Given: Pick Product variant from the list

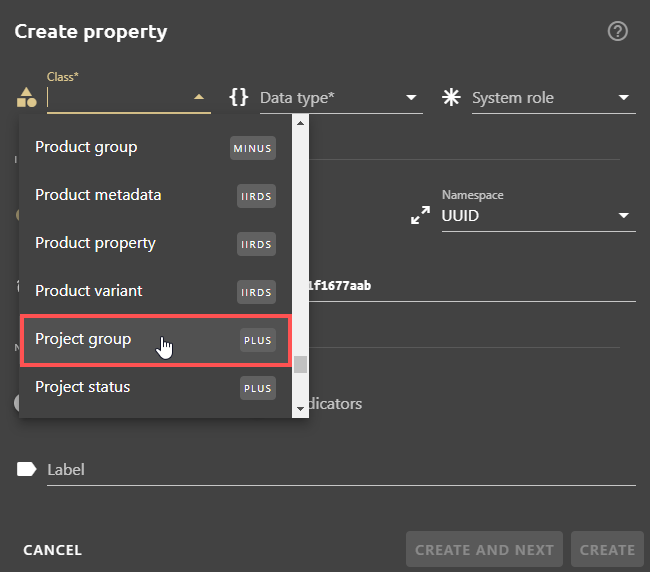Looking at the screenshot, I should [155, 291].
